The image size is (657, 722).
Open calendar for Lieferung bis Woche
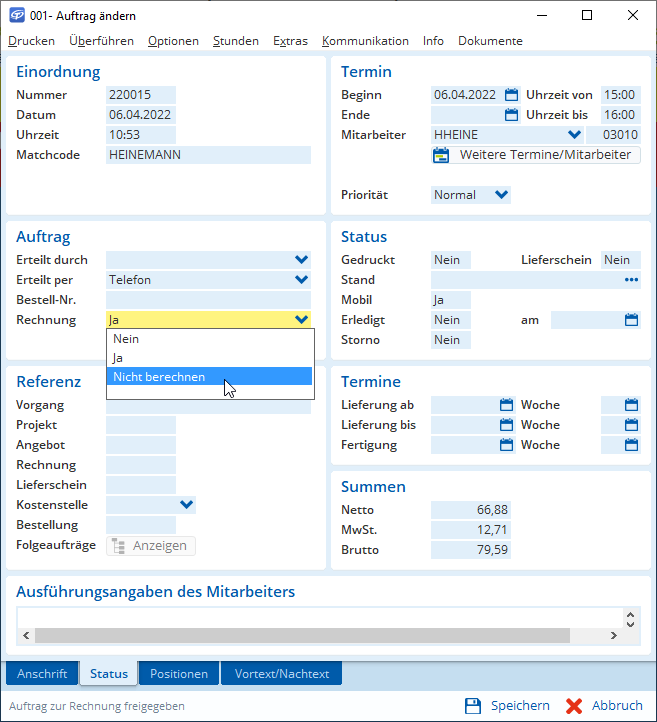tap(631, 425)
